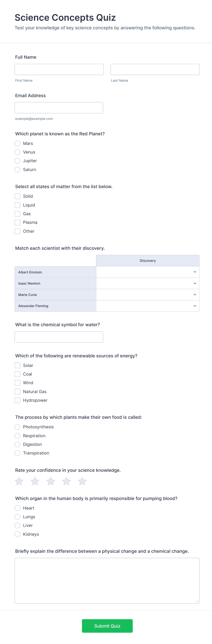Click the physical vs chemical change textarea
Image resolution: width=212 pixels, height=644 pixels.
[107, 581]
